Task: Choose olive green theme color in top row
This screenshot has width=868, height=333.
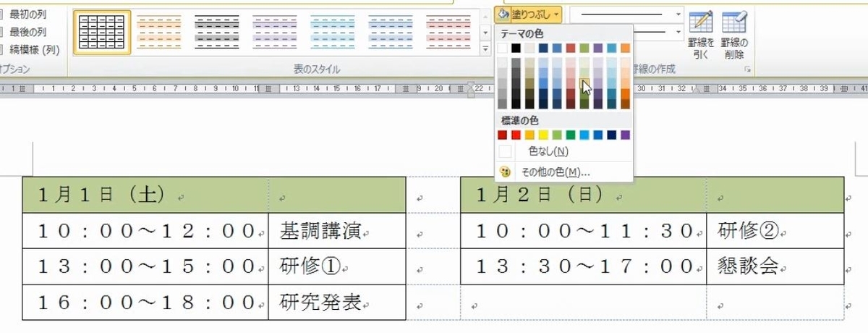Action: click(x=584, y=48)
